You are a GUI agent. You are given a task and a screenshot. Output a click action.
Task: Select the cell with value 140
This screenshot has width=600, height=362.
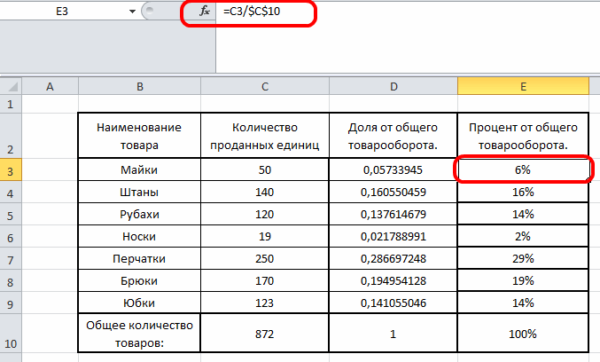[x=265, y=192]
